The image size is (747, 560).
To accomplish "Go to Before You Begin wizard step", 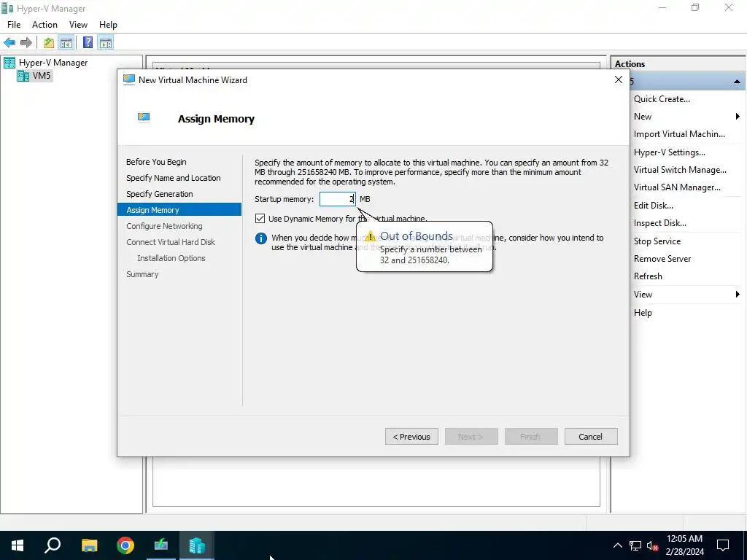I will click(x=156, y=162).
